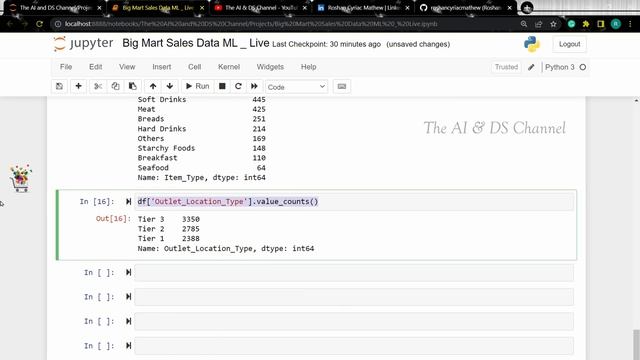Rename the notebook title Big Mart Sales Data ML _ Live
Image resolution: width=640 pixels, height=360 pixels.
point(196,43)
